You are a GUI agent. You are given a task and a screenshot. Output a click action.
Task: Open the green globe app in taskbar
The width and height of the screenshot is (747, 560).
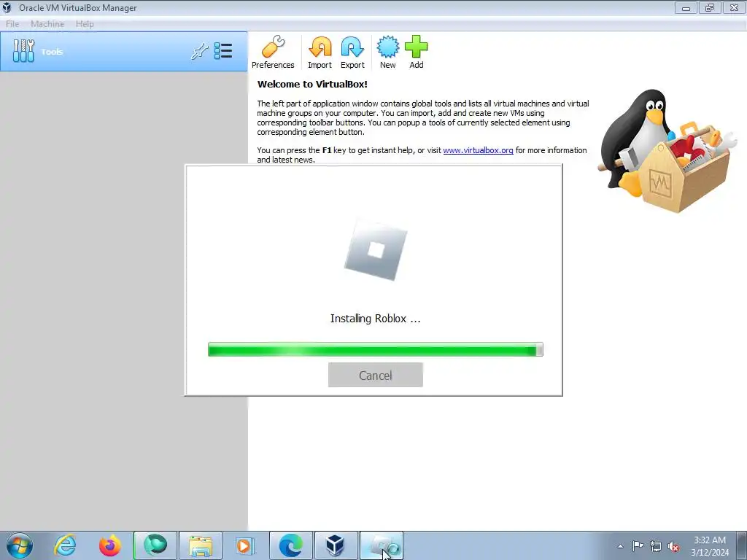click(155, 545)
